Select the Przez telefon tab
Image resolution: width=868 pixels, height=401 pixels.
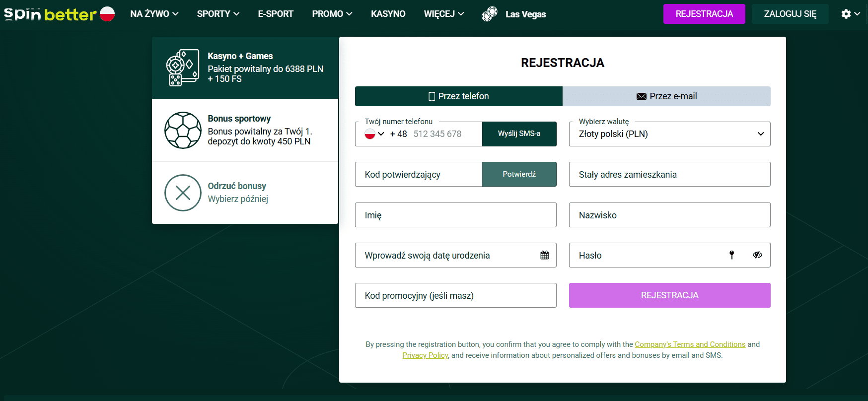(458, 96)
